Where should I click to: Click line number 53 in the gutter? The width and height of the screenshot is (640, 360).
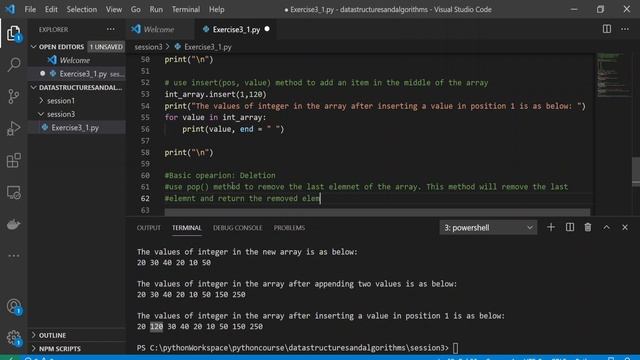pos(145,94)
